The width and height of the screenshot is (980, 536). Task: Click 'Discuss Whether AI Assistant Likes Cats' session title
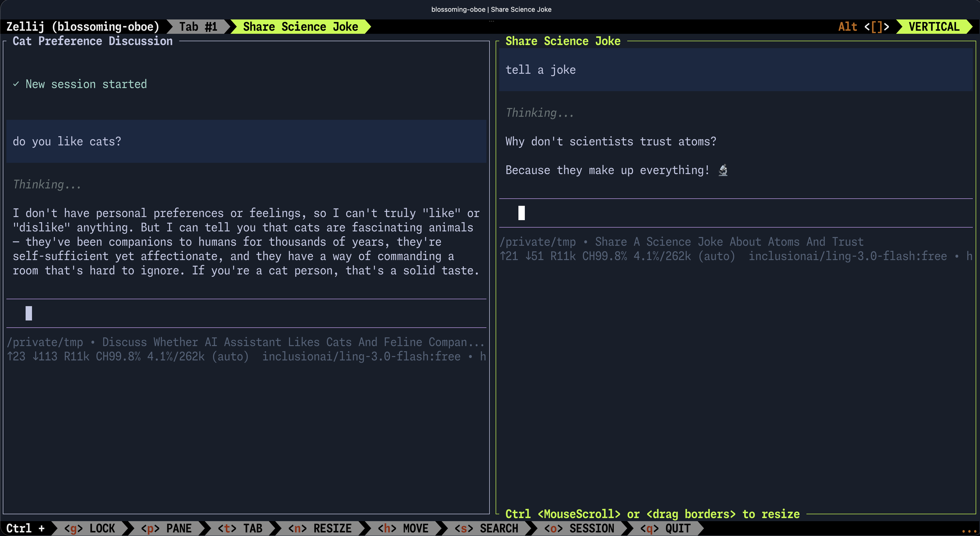(x=293, y=342)
